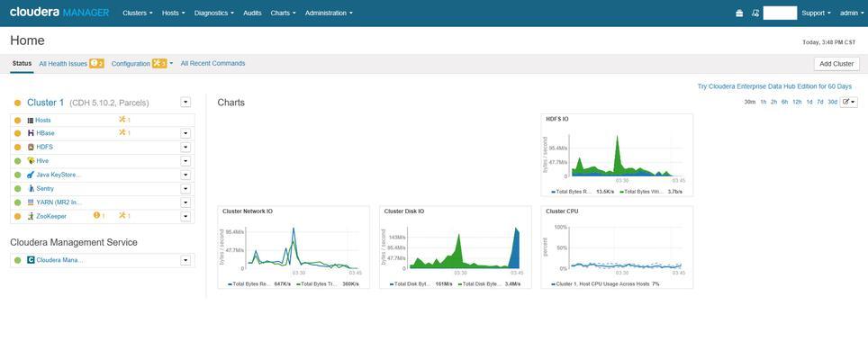Expand HBase actions dropdown

pyautogui.click(x=185, y=133)
